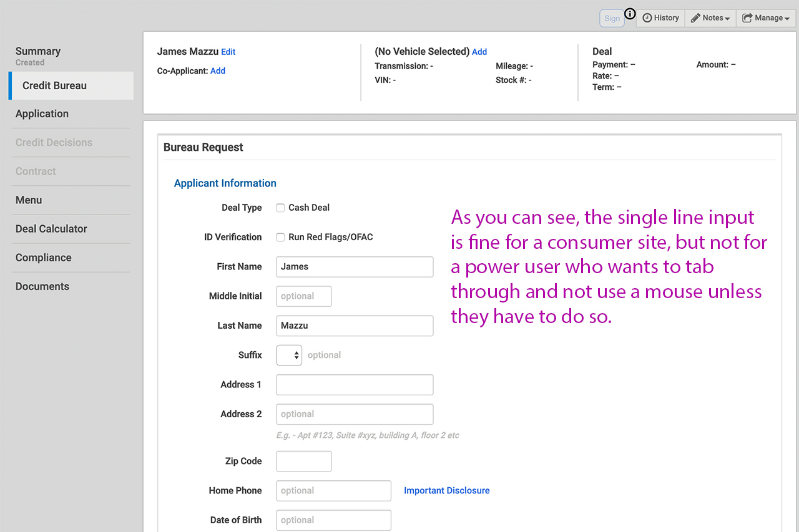Open Deal Calculator from the sidebar
The height and width of the screenshot is (532, 799).
[51, 229]
